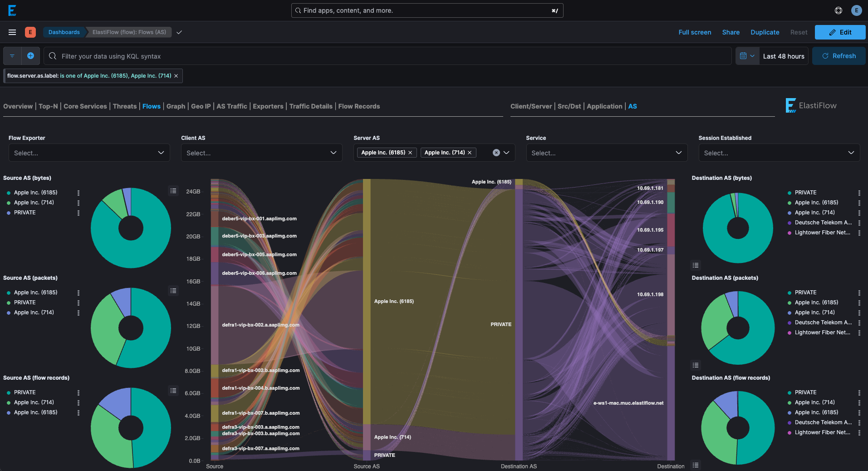Click e-ws1-mac.muc.elastiflow.net destination in Sankey
This screenshot has width=868, height=471.
click(x=671, y=403)
